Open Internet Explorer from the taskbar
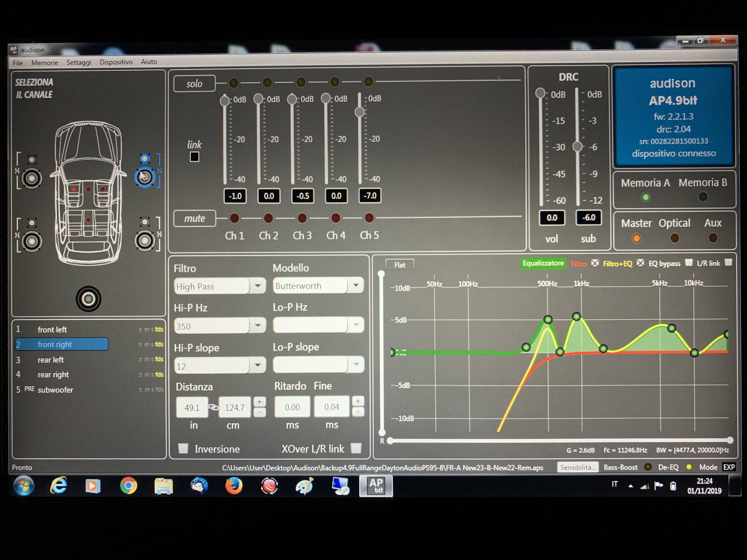This screenshot has width=747, height=560. pos(59,486)
